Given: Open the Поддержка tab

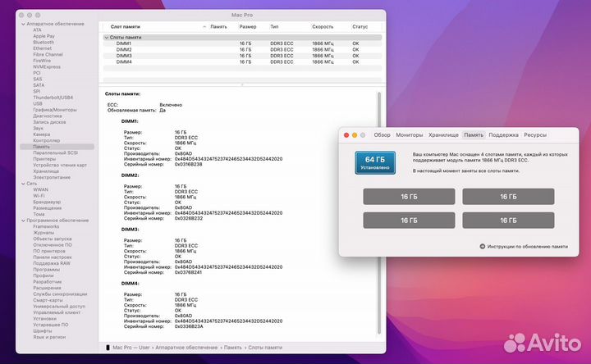Looking at the screenshot, I should (x=503, y=134).
